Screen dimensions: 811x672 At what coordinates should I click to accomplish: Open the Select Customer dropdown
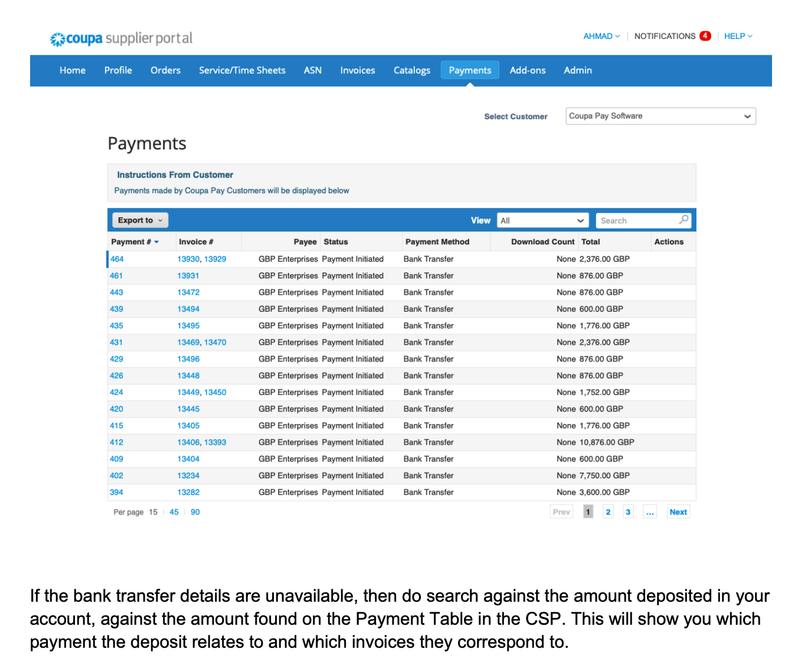(660, 116)
